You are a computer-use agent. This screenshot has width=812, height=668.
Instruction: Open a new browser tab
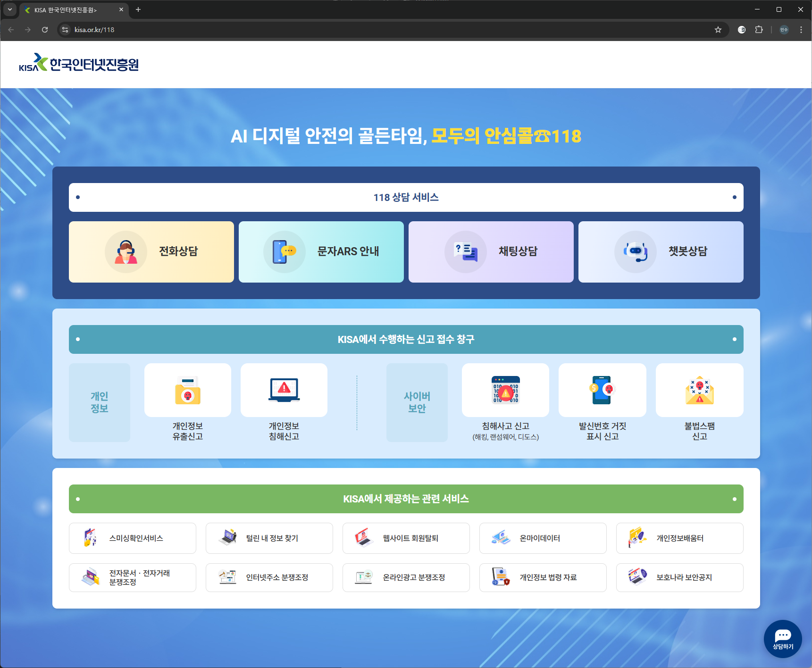tap(138, 9)
